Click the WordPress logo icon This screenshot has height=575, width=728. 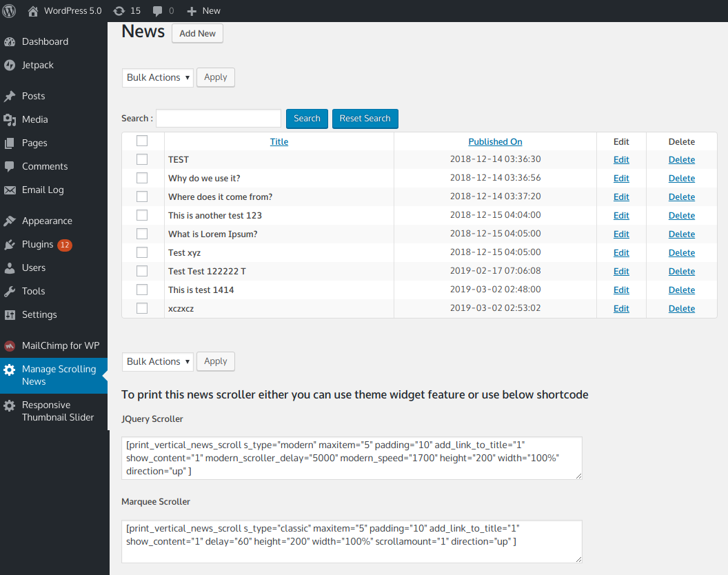9,10
